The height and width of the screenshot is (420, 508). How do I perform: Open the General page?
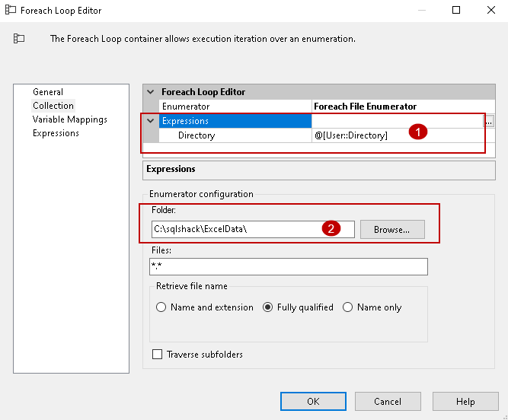point(48,92)
